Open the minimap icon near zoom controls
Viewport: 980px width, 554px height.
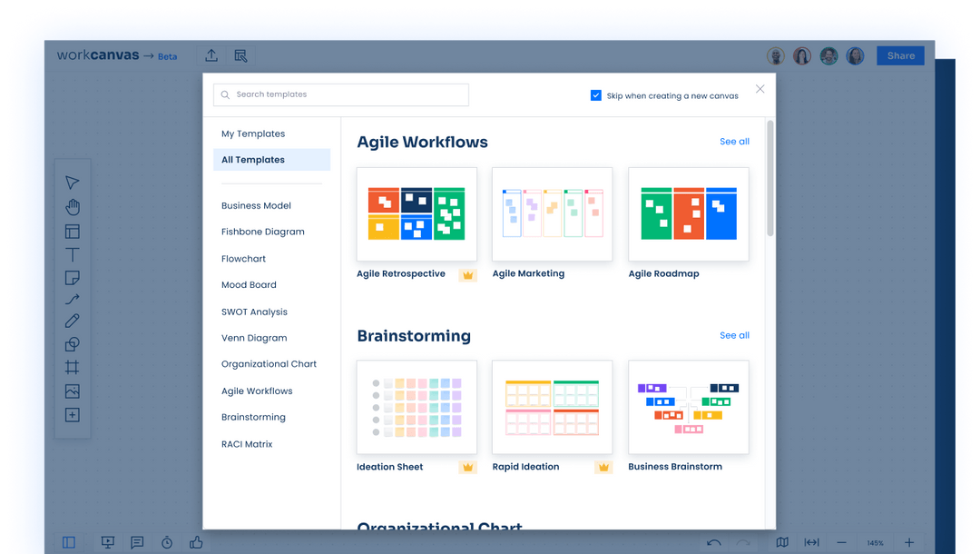[781, 542]
